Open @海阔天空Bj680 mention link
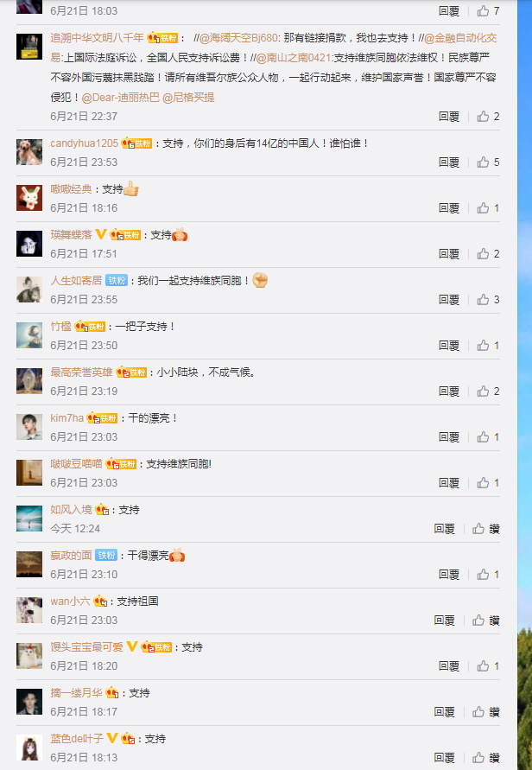532x770 pixels. click(238, 38)
